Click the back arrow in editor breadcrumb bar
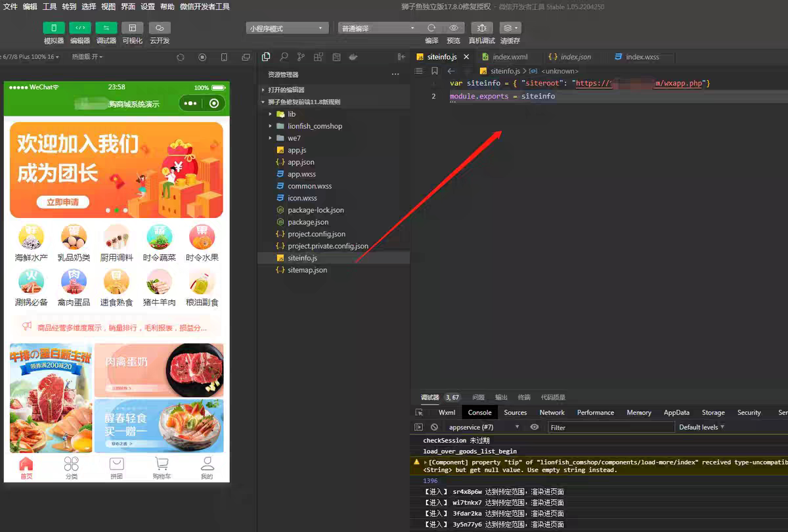The width and height of the screenshot is (788, 532). (x=451, y=71)
